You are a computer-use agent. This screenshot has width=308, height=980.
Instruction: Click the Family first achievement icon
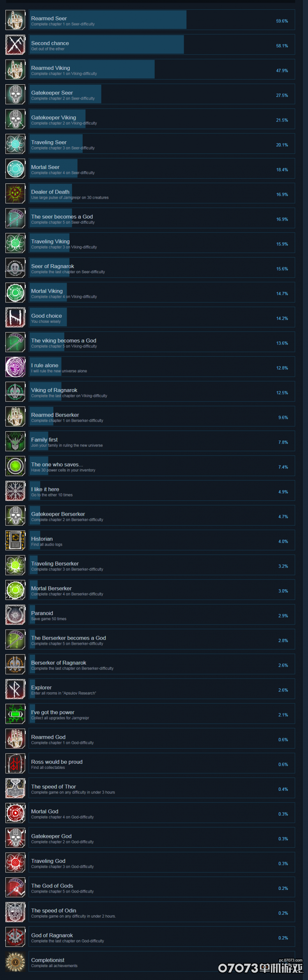[16, 441]
